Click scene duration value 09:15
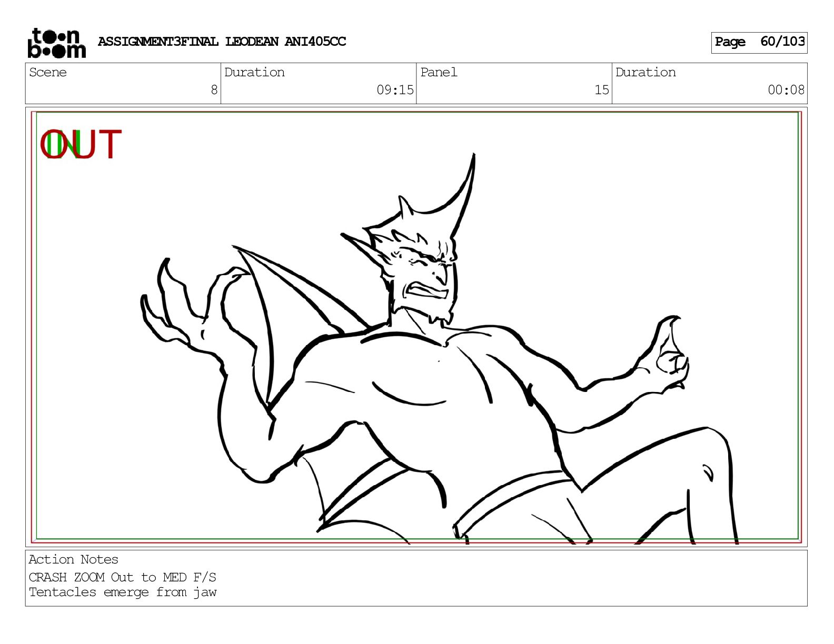The width and height of the screenshot is (834, 644). coord(395,90)
